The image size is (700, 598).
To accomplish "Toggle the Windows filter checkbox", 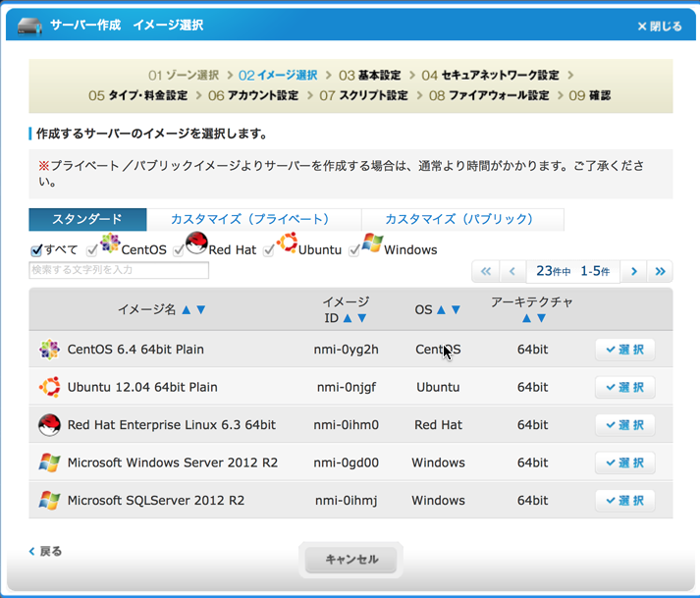I will pyautogui.click(x=354, y=250).
